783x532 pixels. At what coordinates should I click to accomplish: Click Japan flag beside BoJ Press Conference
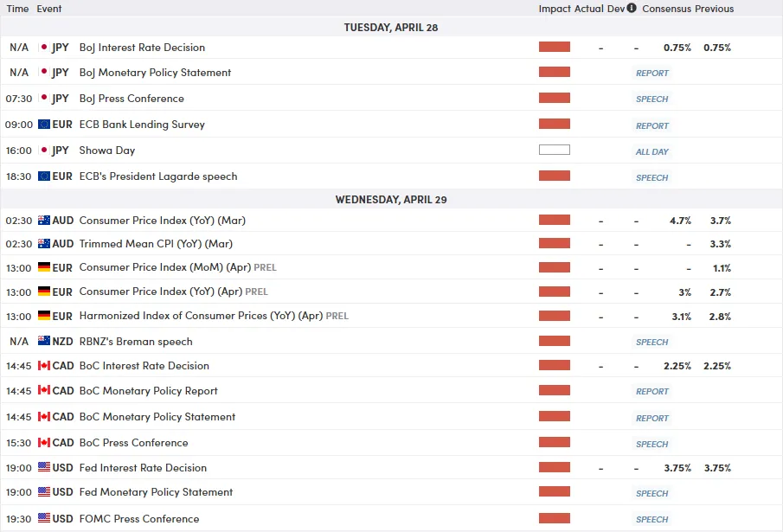click(44, 98)
